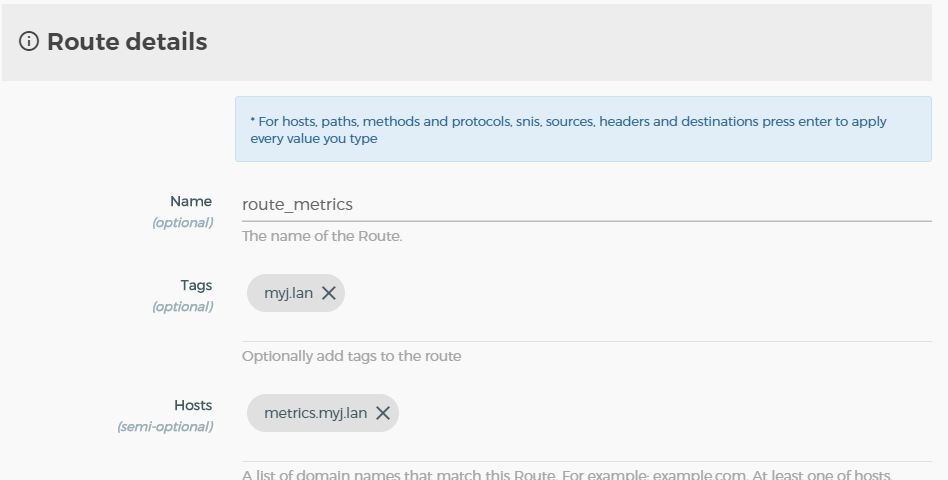Click the "The name of the Route." hint

(322, 237)
